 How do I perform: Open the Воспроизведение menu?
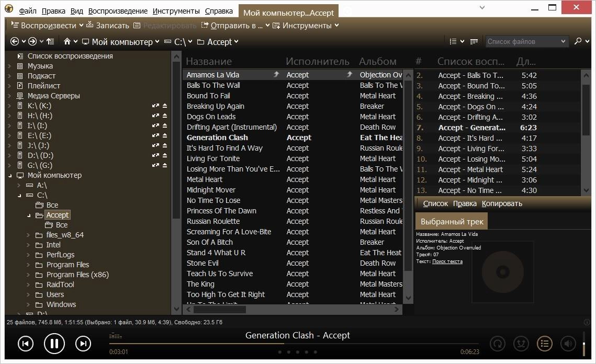pyautogui.click(x=118, y=11)
